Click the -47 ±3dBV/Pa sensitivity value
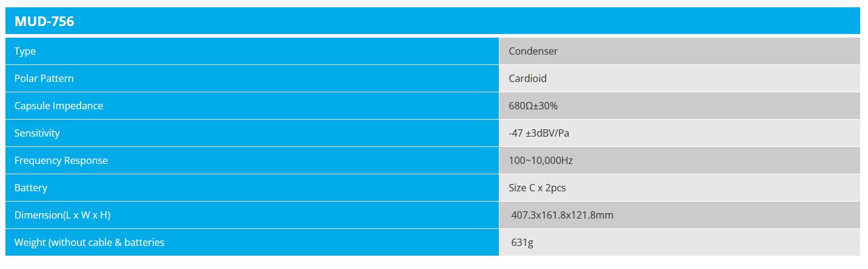The image size is (868, 269). coord(539,134)
